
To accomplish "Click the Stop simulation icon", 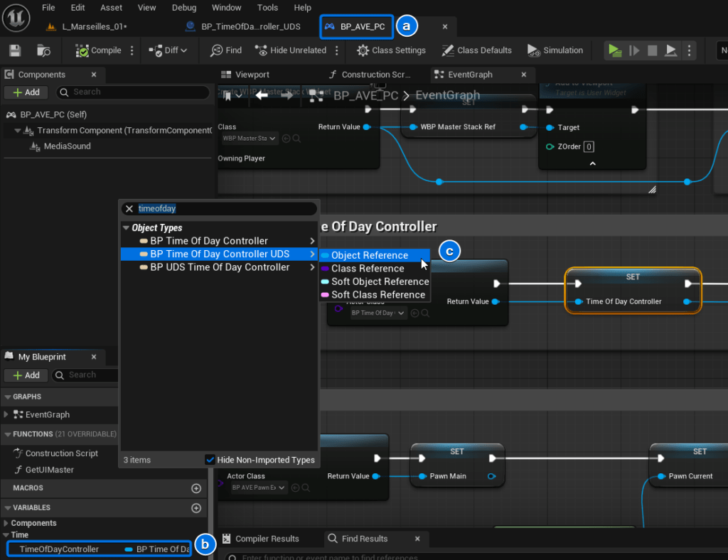I will click(x=652, y=50).
